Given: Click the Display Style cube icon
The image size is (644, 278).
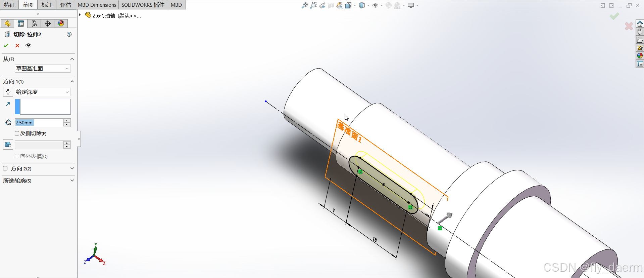Looking at the screenshot, I should tap(362, 5).
